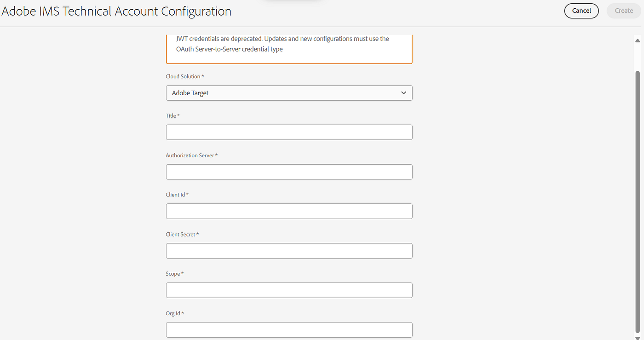The image size is (644, 340).
Task: Click the "Org Id *" label text
Action: tap(175, 313)
